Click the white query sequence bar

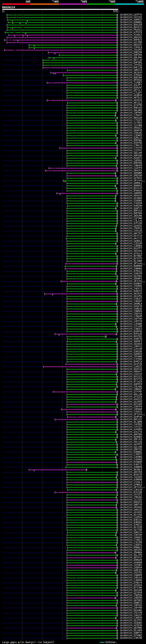(x=60, y=9)
